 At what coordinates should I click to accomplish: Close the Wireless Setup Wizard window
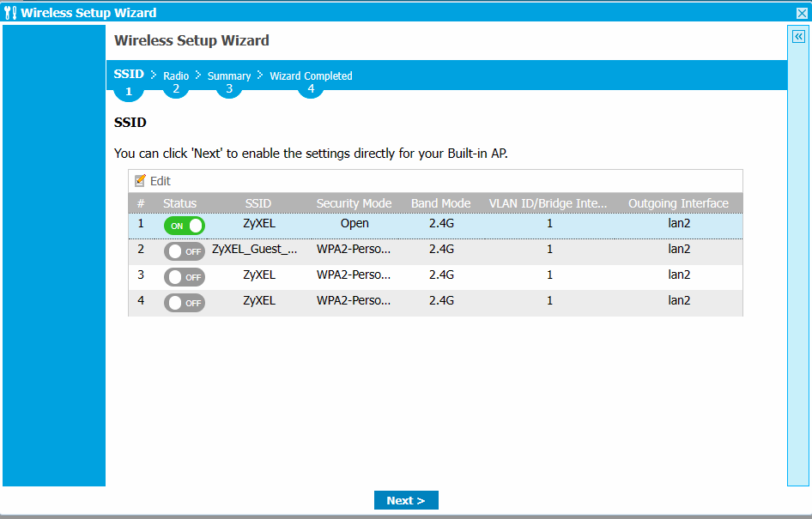click(x=802, y=13)
